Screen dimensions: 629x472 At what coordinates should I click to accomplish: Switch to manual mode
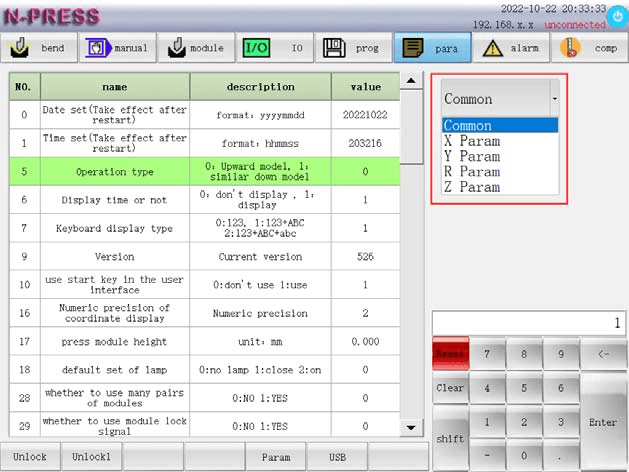(x=117, y=47)
